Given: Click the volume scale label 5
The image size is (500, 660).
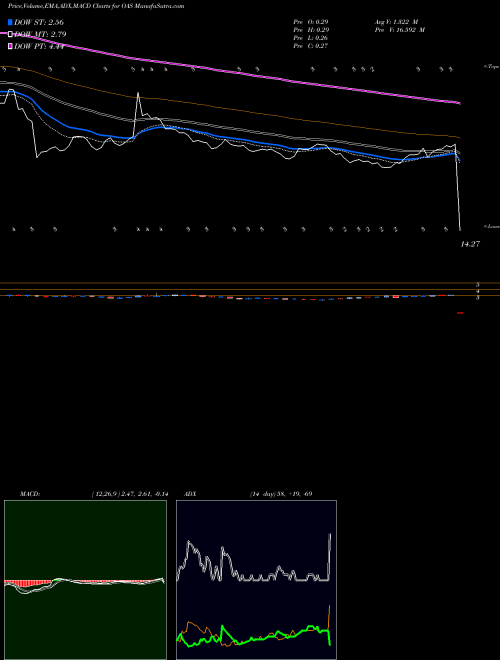Looking at the screenshot, I should pyautogui.click(x=478, y=285).
